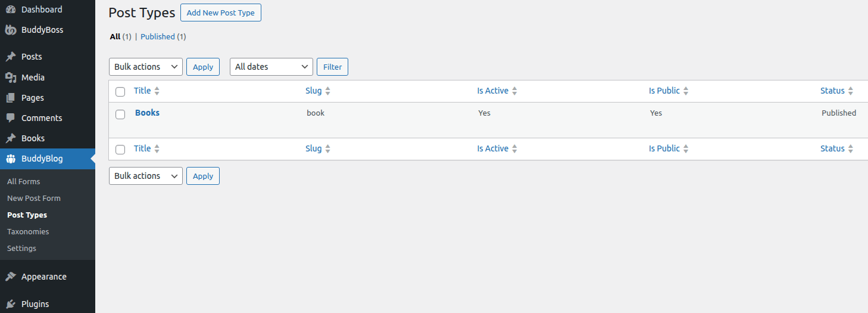Open Taxonomies submenu item

(28, 231)
